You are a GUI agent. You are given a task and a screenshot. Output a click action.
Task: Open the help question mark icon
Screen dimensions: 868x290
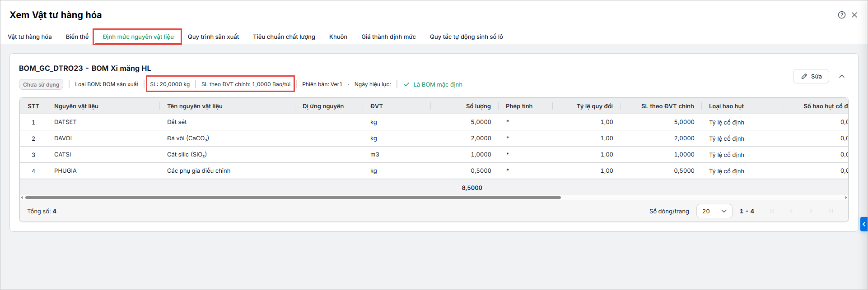click(842, 15)
